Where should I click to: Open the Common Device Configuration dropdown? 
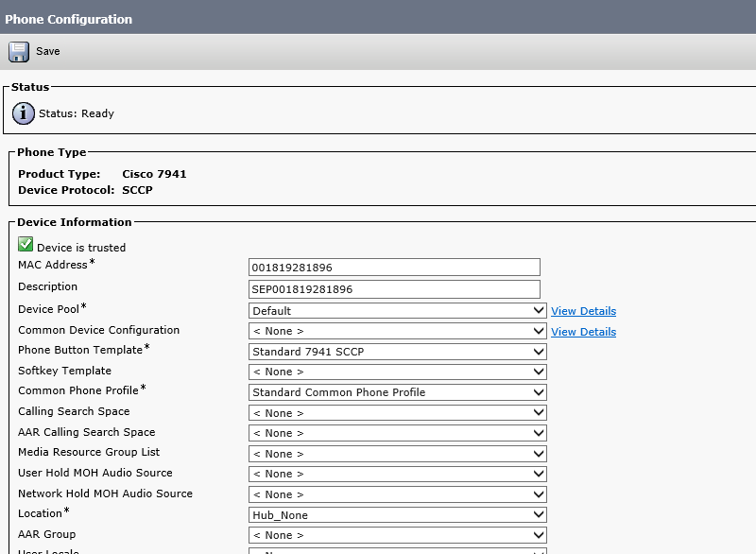click(398, 331)
